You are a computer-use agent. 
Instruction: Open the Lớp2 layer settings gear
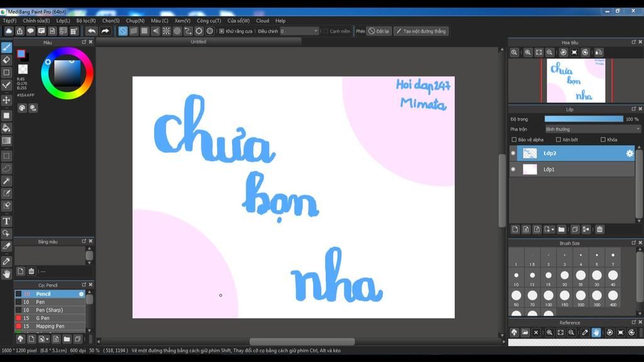(x=630, y=154)
